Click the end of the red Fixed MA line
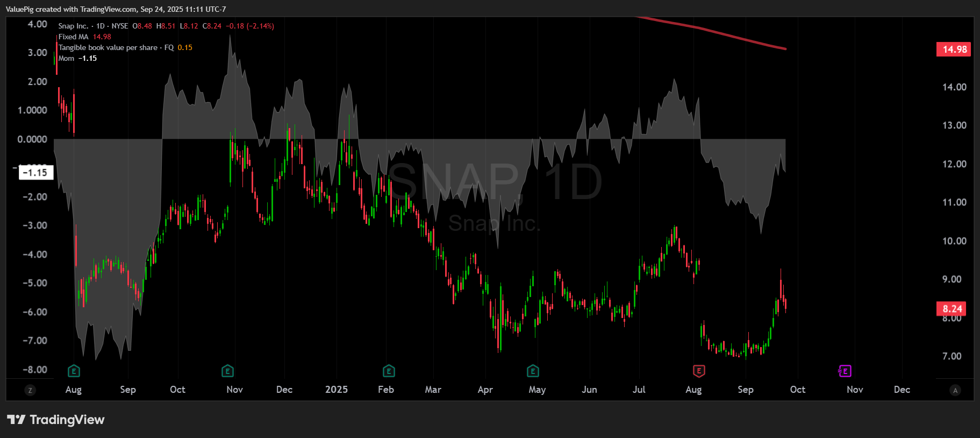The height and width of the screenshot is (438, 980). pos(784,48)
